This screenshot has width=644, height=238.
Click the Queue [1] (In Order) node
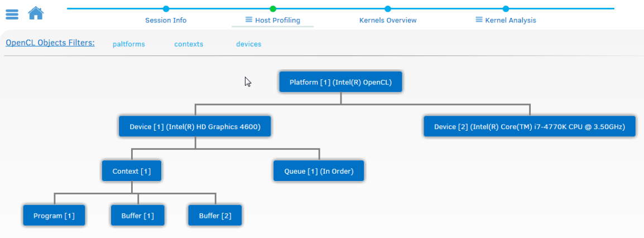(319, 171)
